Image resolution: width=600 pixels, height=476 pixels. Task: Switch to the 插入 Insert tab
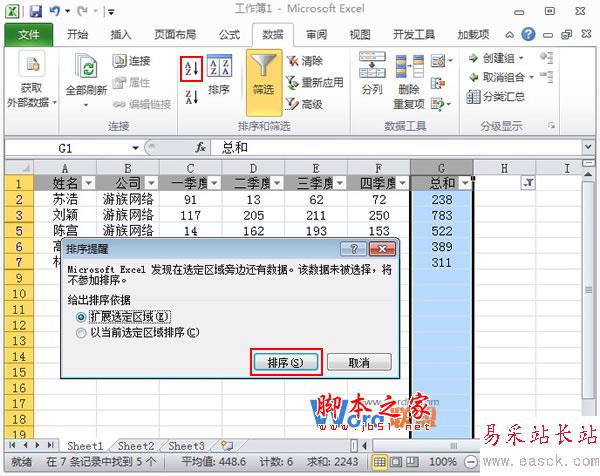(x=121, y=35)
